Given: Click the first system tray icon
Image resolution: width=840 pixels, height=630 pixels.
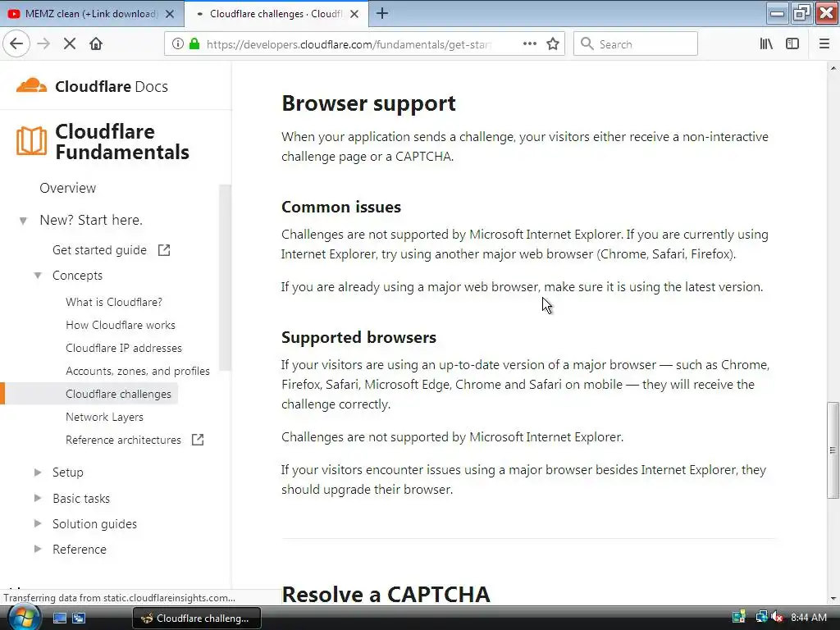Looking at the screenshot, I should (739, 618).
